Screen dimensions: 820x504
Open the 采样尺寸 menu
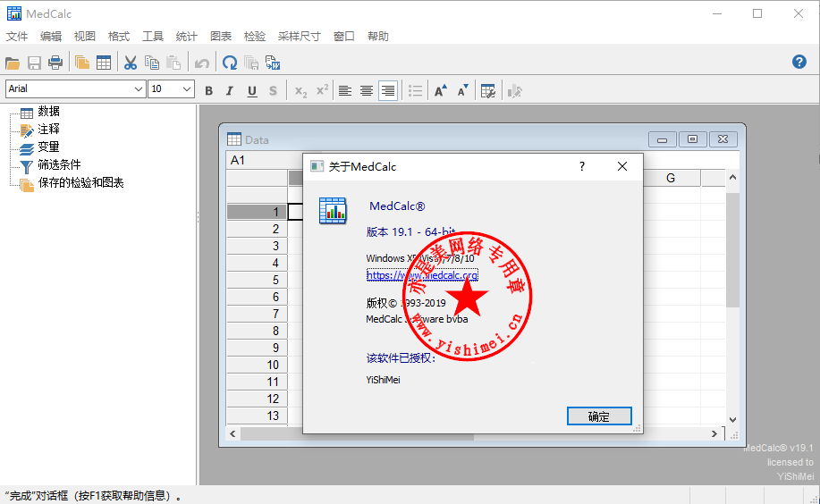pos(300,36)
